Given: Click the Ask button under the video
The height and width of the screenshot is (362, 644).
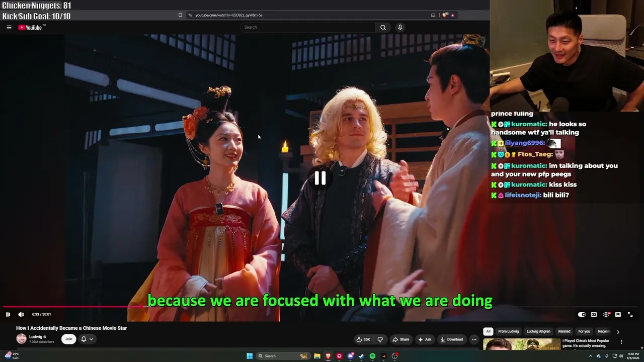Looking at the screenshot, I should click(425, 339).
